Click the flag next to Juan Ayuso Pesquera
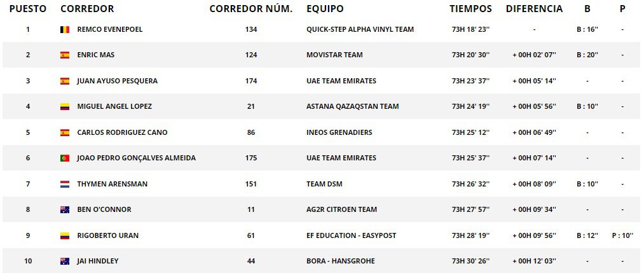 [65, 81]
